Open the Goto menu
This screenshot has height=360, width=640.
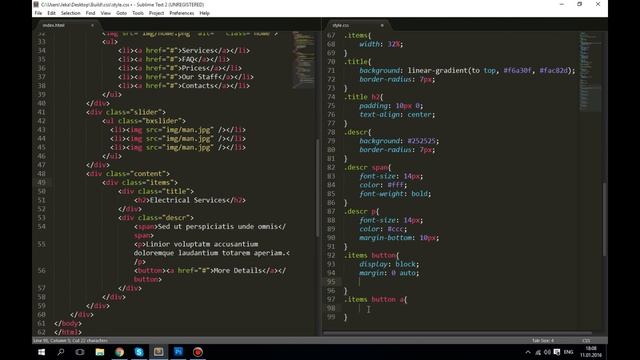click(x=121, y=13)
